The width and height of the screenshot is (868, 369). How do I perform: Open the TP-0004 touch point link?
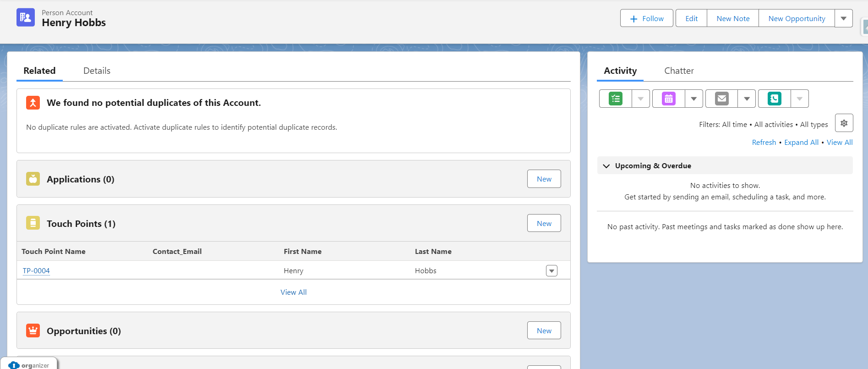(36, 271)
